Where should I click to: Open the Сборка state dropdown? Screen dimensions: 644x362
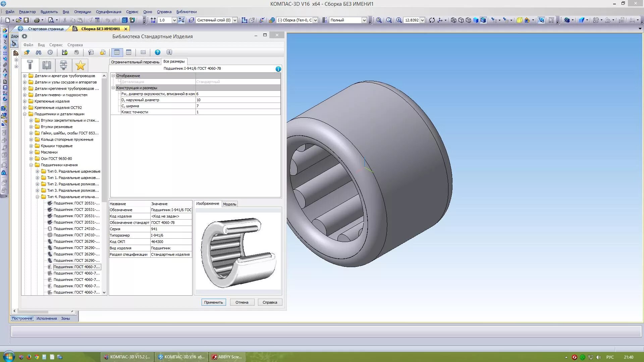coord(315,20)
